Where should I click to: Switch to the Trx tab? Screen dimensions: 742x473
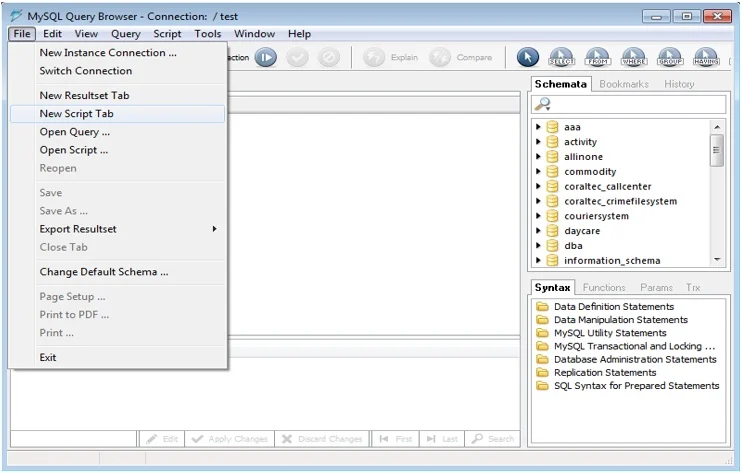click(x=693, y=288)
